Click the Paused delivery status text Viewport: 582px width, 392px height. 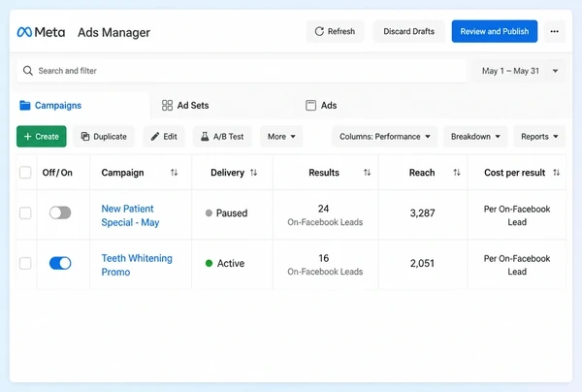click(x=232, y=213)
